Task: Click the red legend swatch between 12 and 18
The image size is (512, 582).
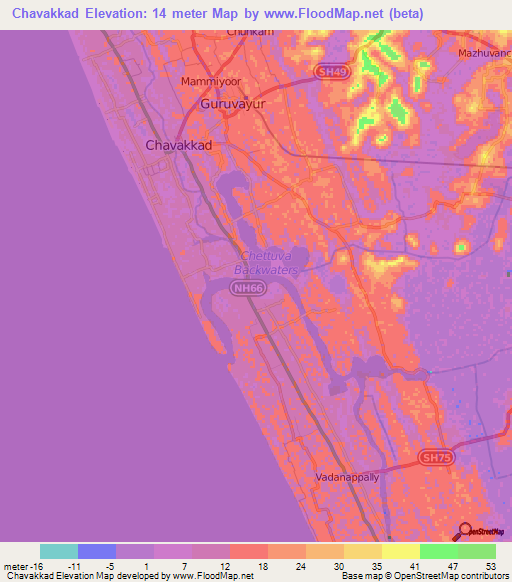Action: pos(249,552)
